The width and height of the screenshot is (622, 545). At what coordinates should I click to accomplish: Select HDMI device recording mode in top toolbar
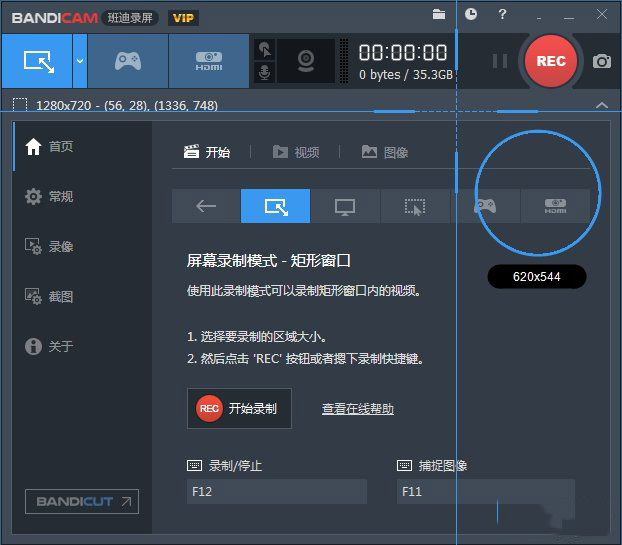click(x=208, y=61)
